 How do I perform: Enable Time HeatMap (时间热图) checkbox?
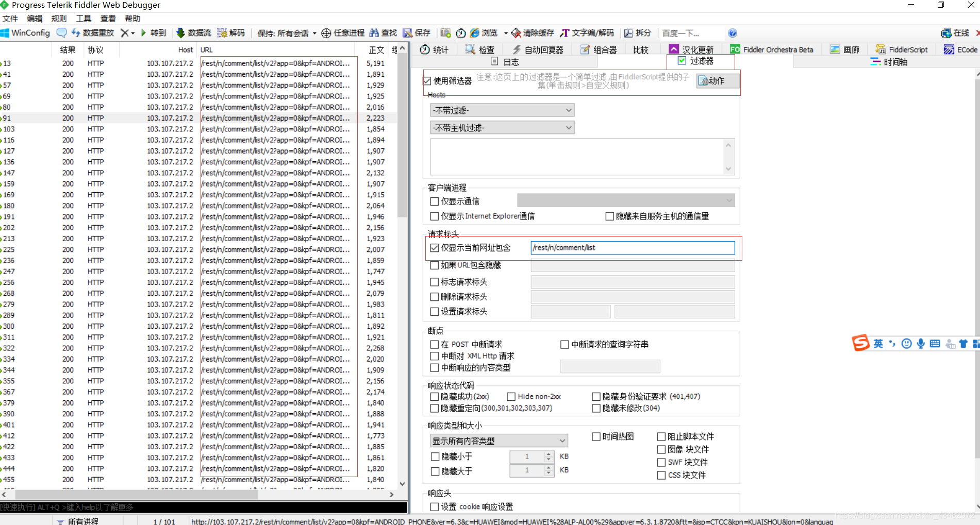pyautogui.click(x=596, y=437)
